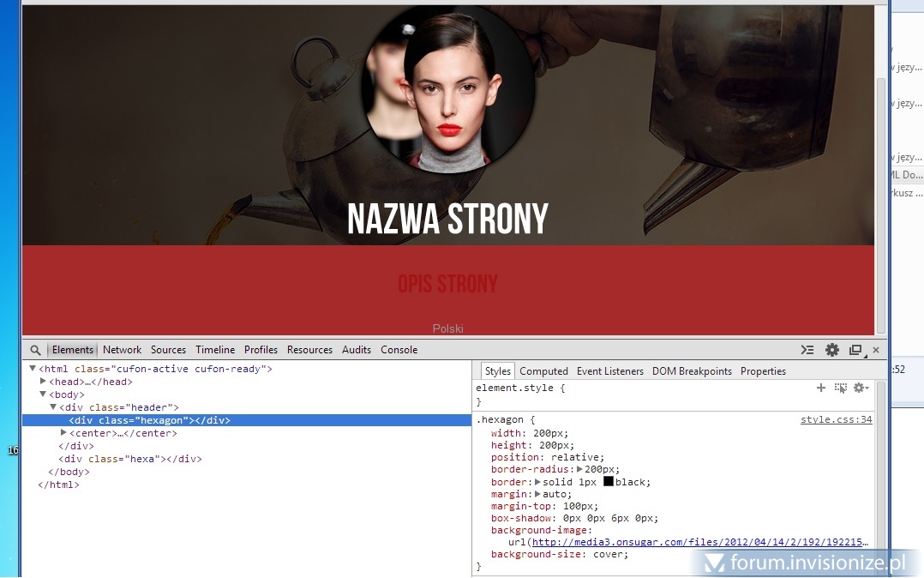Click the background-image URL link
Image resolution: width=924 pixels, height=578 pixels.
[699, 542]
